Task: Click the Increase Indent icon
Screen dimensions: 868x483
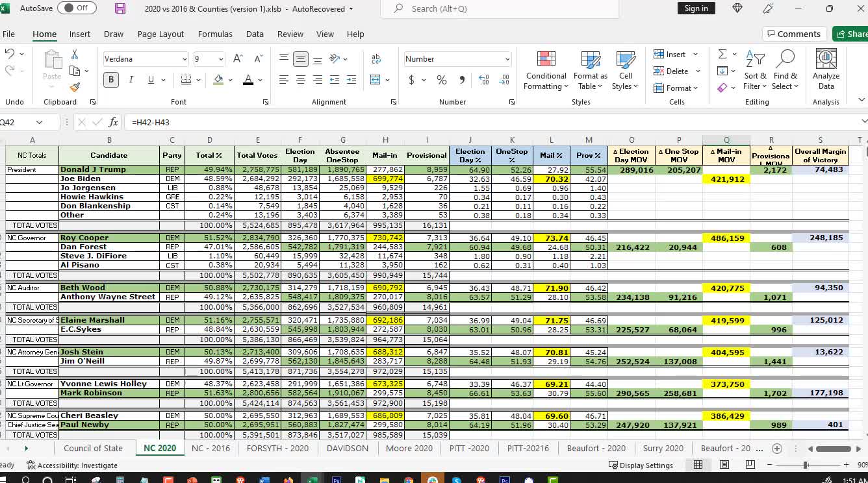Action: point(351,80)
